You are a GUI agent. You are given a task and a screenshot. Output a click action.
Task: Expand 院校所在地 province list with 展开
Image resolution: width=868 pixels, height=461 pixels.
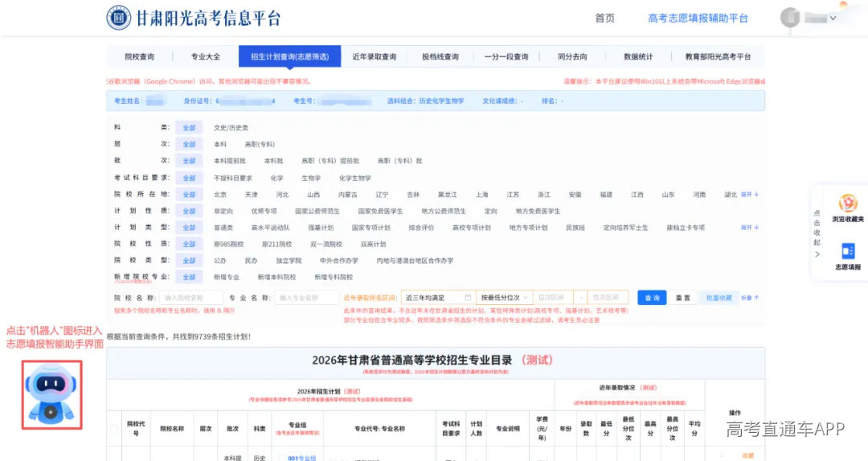point(750,195)
